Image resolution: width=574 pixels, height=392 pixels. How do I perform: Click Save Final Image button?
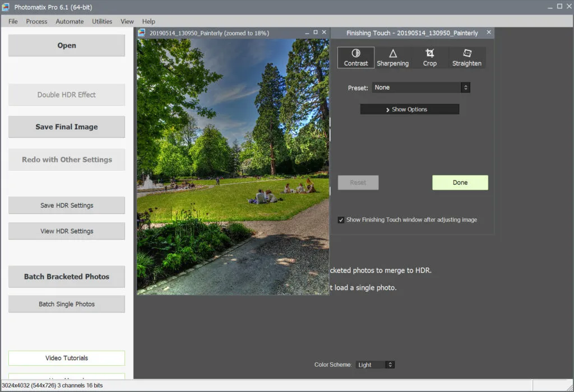(x=67, y=127)
